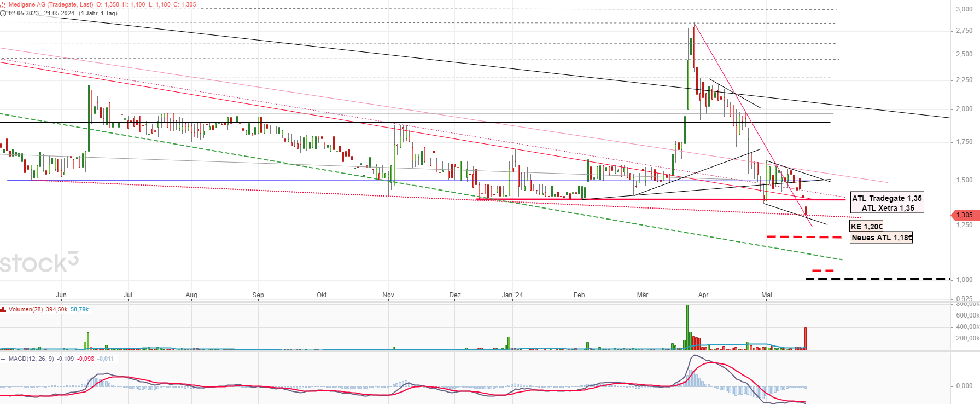This screenshot has width=980, height=404.
Task: Click the current price tag '1,305'
Action: [x=964, y=215]
